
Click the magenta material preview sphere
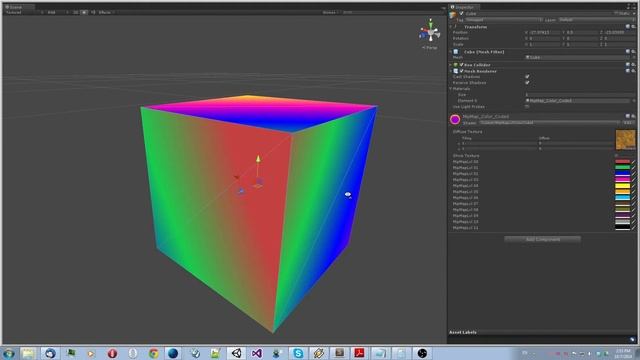(455, 119)
